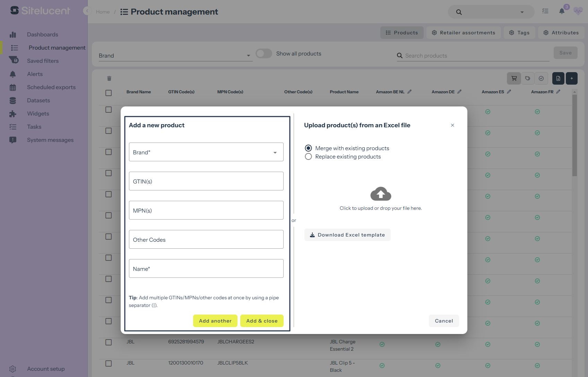Click the Excel file upload icon
The image size is (588, 377).
coord(558,78)
